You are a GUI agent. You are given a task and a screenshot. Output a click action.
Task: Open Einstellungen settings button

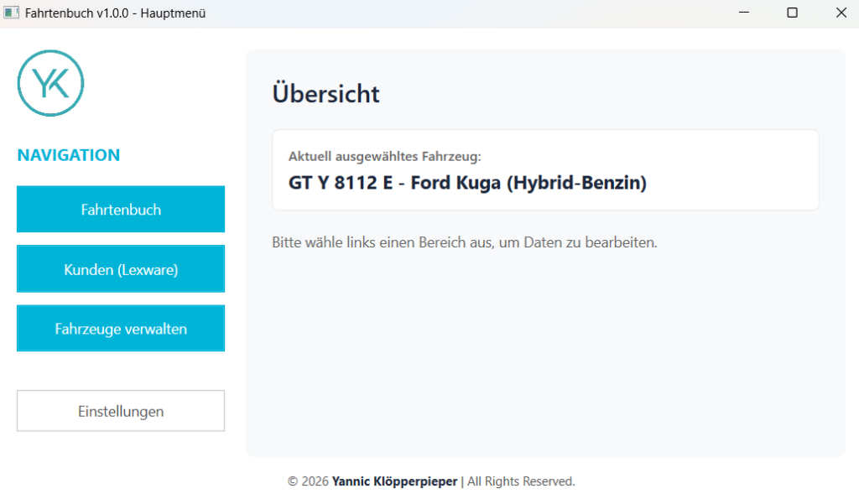[121, 411]
